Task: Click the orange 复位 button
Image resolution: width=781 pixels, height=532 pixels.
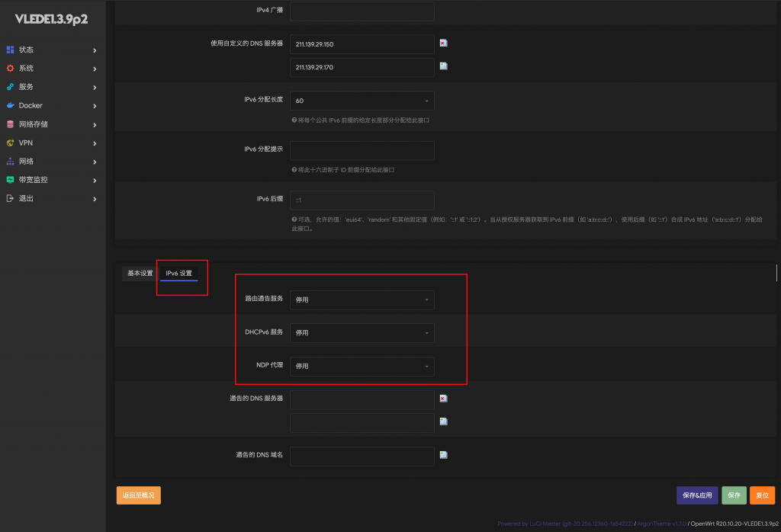Action: (x=763, y=495)
